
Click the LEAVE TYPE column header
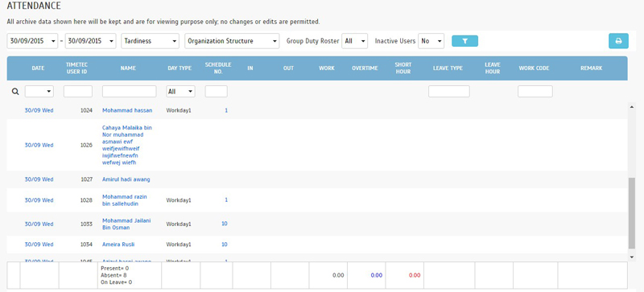448,68
